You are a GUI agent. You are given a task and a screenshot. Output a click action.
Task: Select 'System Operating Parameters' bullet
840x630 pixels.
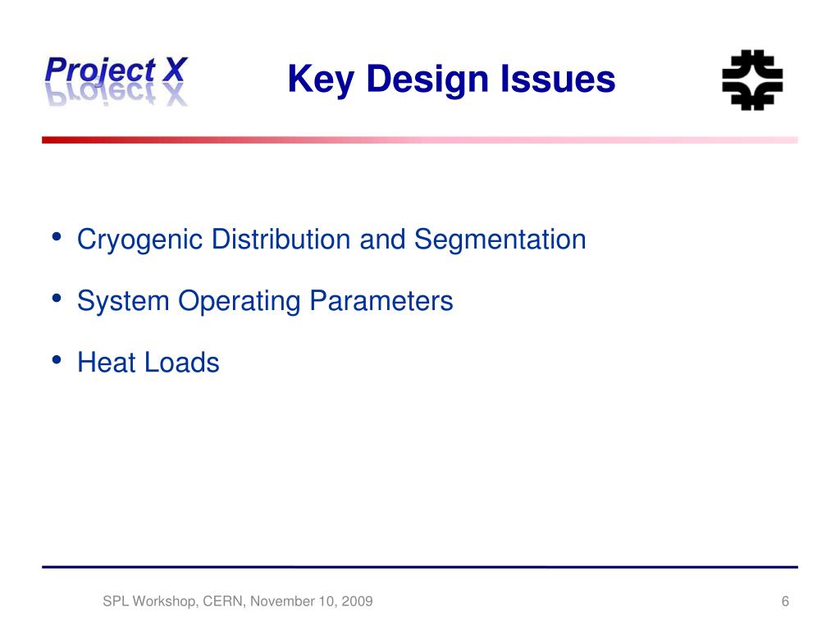pos(265,301)
